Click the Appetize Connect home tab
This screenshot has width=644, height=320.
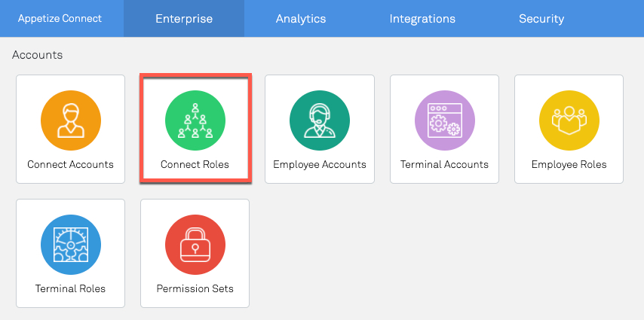[x=60, y=19]
